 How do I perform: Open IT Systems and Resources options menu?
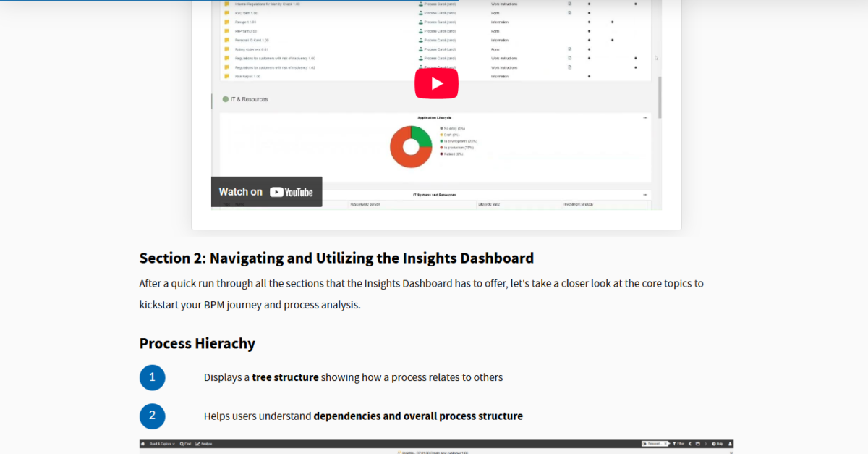point(645,195)
